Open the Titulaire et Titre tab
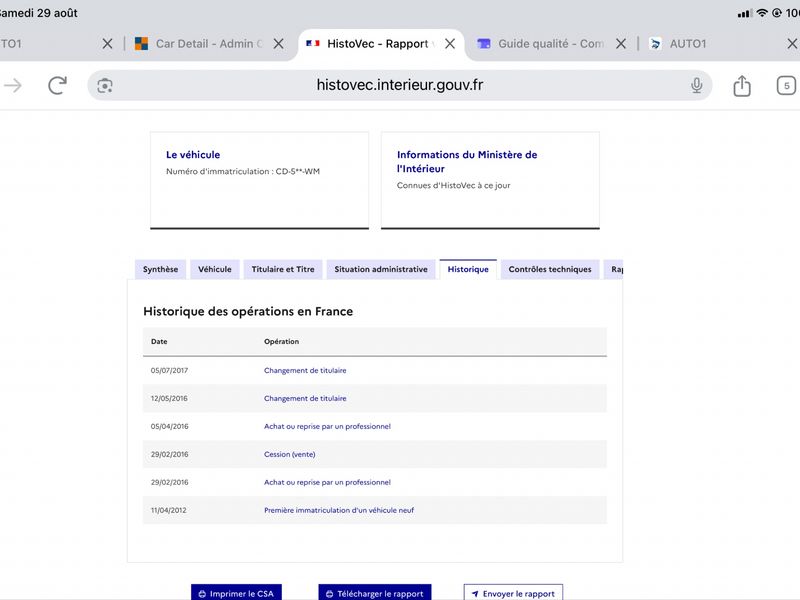The width and height of the screenshot is (800, 600). click(283, 269)
